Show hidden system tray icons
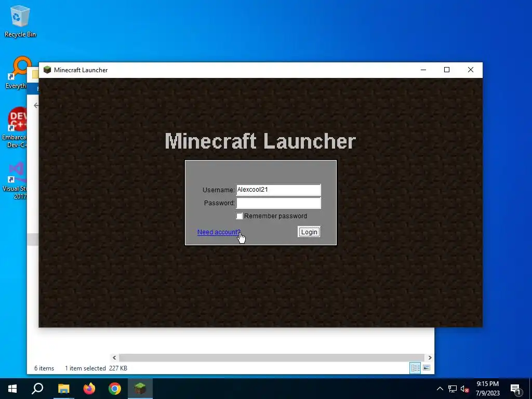532x399 pixels. click(x=440, y=389)
